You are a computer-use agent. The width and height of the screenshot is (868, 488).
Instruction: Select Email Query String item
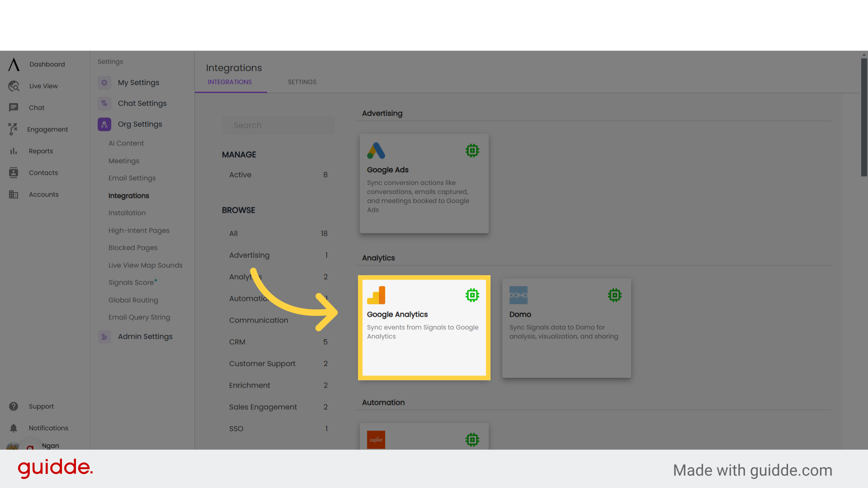point(139,317)
